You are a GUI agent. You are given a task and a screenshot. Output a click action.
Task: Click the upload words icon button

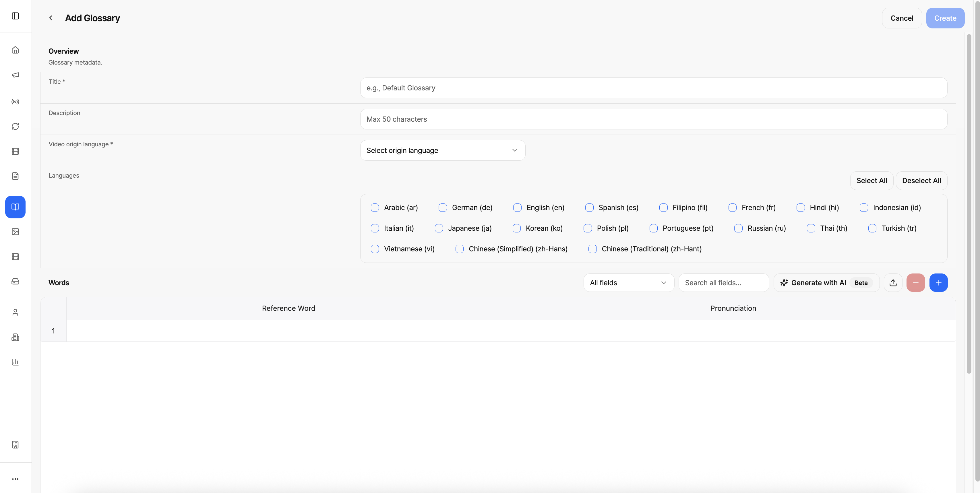click(x=893, y=283)
